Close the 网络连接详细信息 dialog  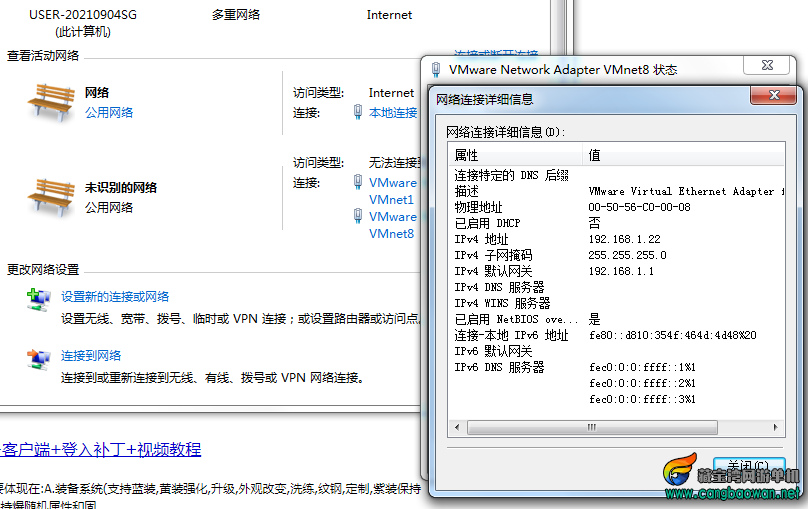point(773,95)
